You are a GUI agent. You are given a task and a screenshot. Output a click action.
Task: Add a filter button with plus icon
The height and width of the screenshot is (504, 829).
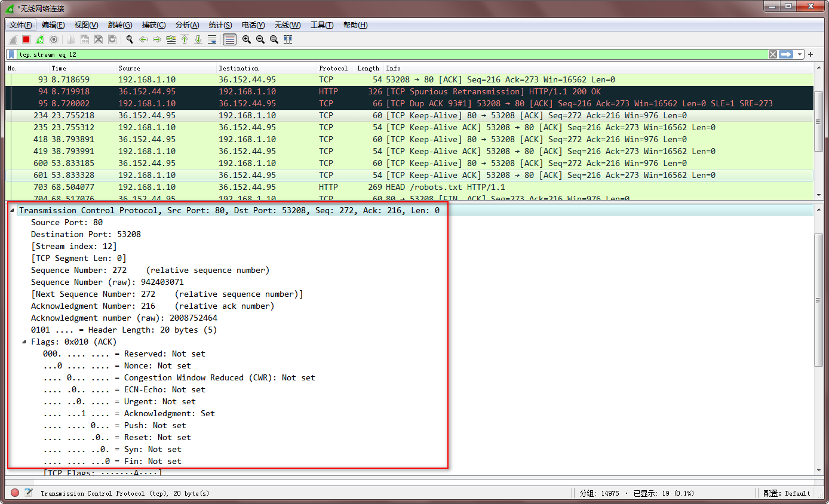point(810,54)
